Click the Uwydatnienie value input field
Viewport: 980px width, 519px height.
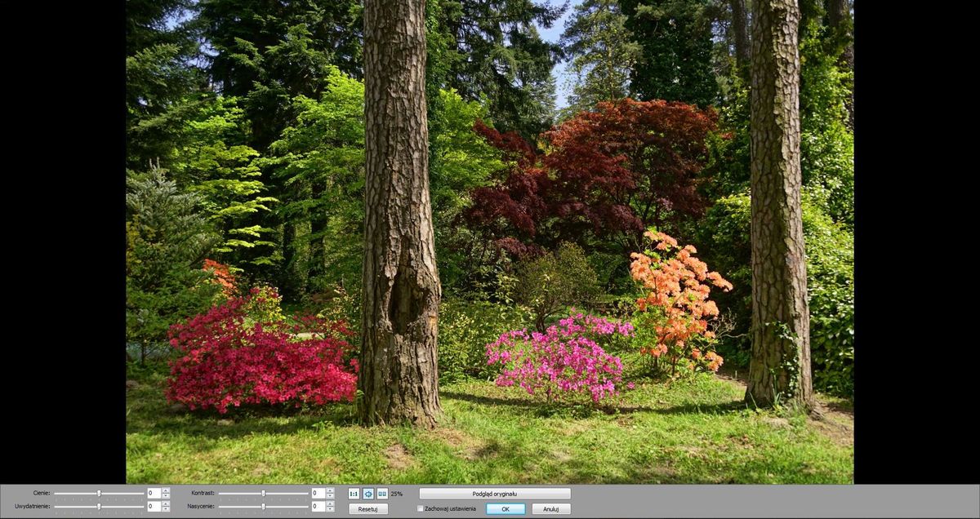[x=154, y=506]
